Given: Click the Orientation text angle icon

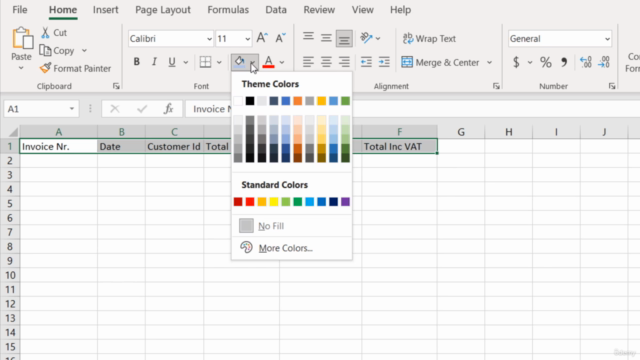Looking at the screenshot, I should [366, 38].
